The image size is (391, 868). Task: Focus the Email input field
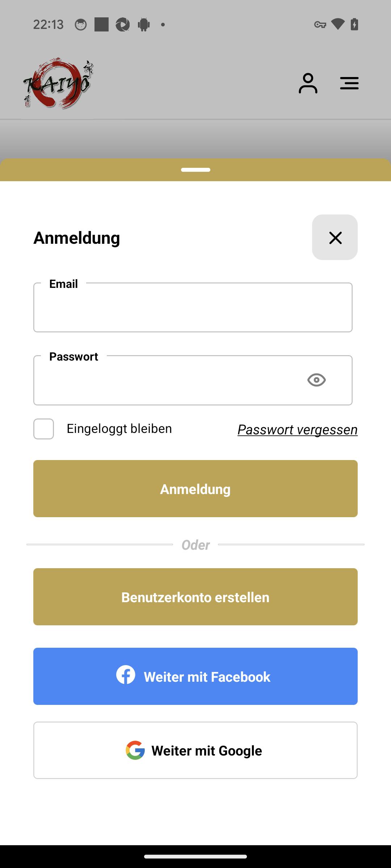pyautogui.click(x=193, y=307)
